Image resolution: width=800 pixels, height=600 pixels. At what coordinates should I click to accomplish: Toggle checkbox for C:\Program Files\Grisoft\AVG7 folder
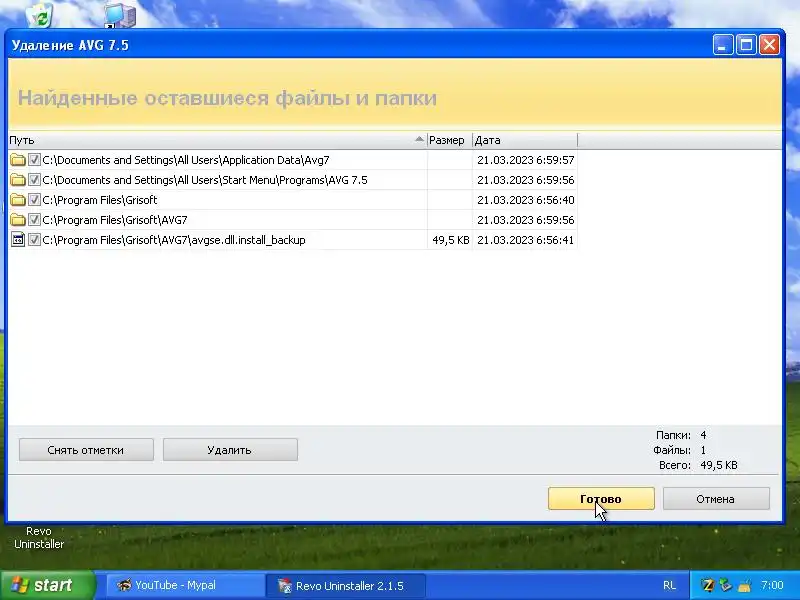tap(34, 220)
